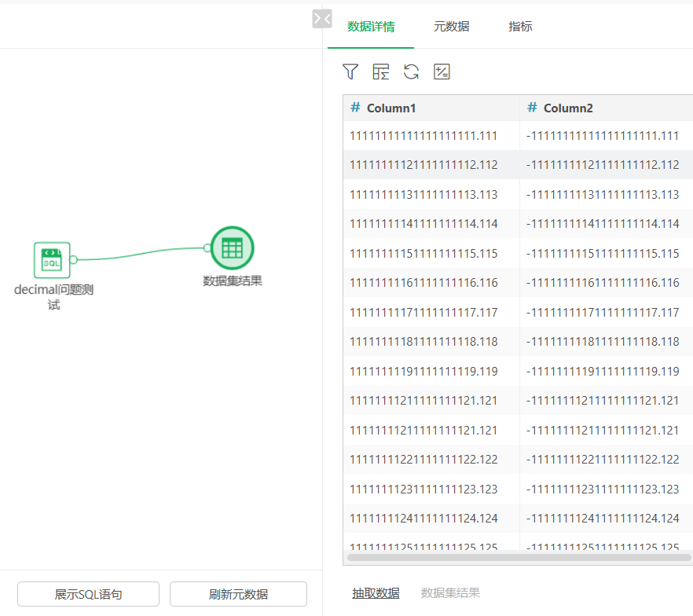
Task: Click the 刷新元数据 button
Action: coord(238,594)
